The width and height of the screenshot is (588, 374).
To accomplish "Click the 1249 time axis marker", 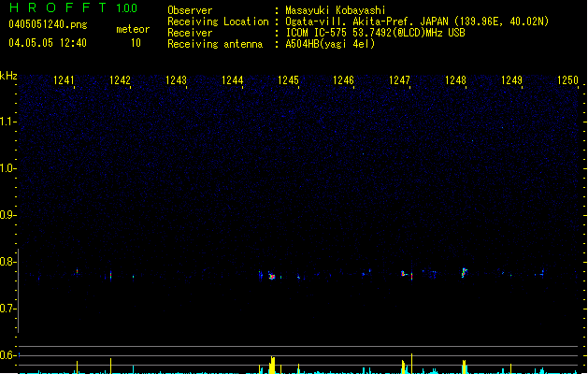I will click(x=512, y=80).
